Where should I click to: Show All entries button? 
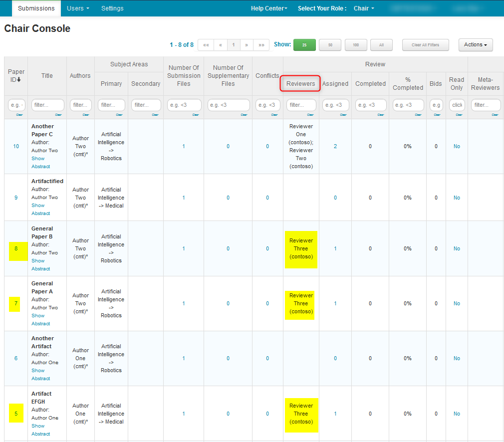point(381,45)
